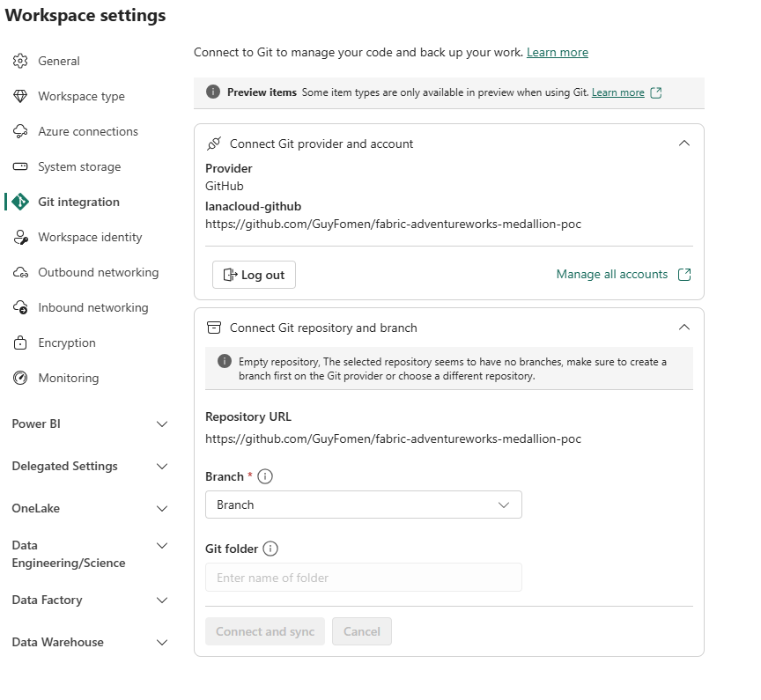
Task: Click the Encryption lock icon
Action: click(20, 343)
